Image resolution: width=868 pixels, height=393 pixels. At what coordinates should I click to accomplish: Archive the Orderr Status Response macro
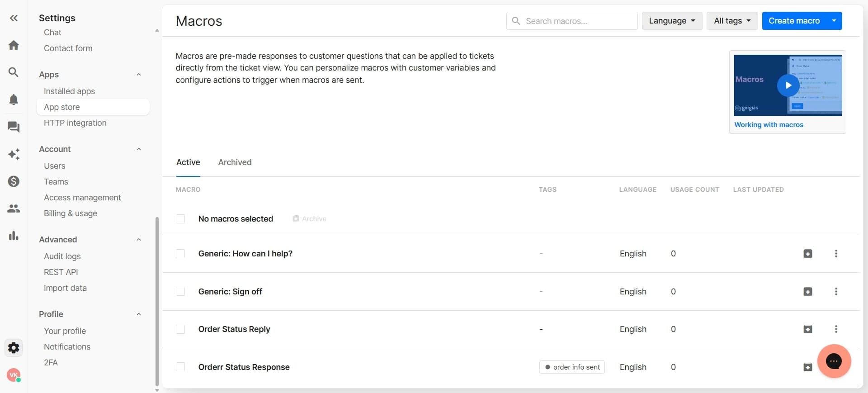[807, 367]
